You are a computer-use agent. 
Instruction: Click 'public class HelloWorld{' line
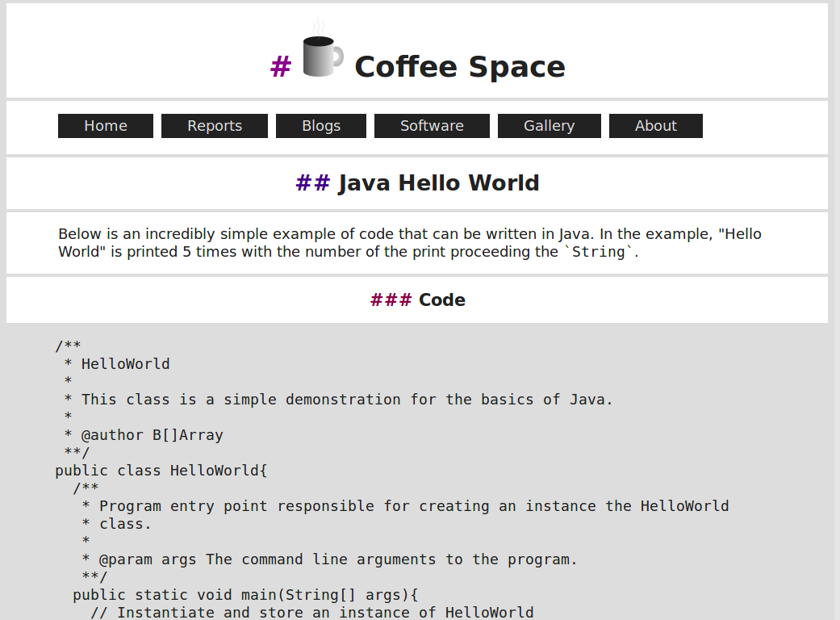(161, 471)
